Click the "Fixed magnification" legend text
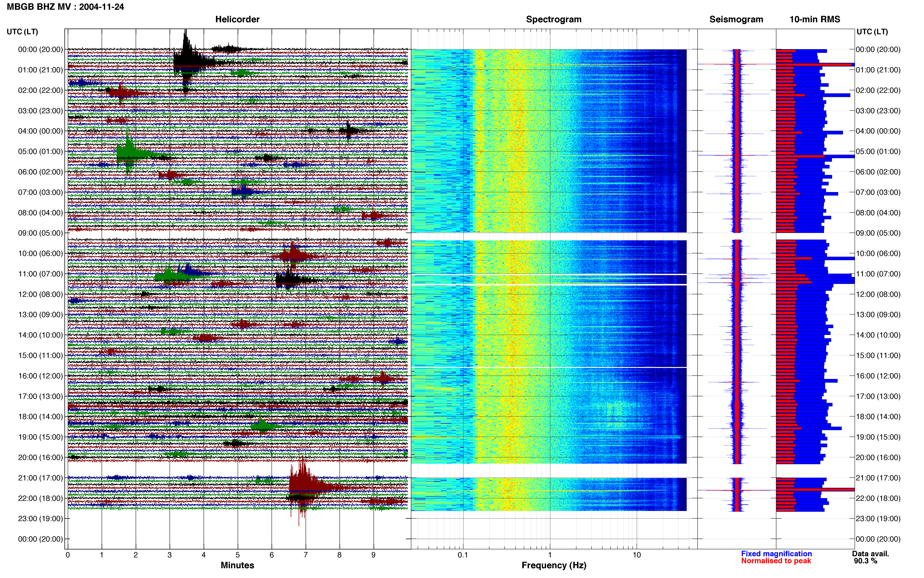This screenshot has height=578, width=924. (x=776, y=554)
